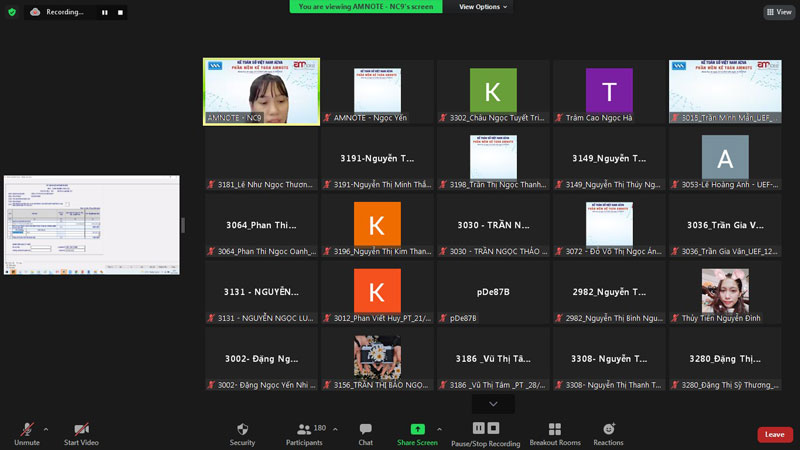Stop the recording from the top indicator
Viewport: 800px width, 450px height.
120,12
